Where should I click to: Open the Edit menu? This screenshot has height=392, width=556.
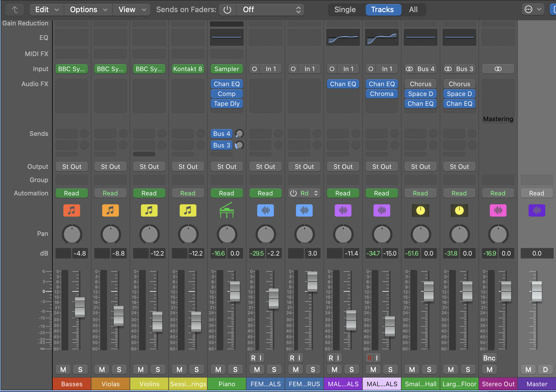point(47,10)
